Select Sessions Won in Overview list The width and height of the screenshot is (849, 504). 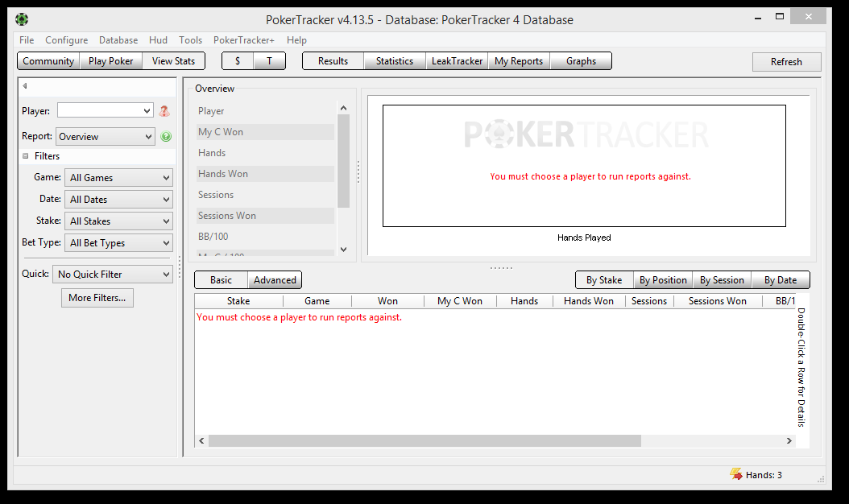pos(265,216)
